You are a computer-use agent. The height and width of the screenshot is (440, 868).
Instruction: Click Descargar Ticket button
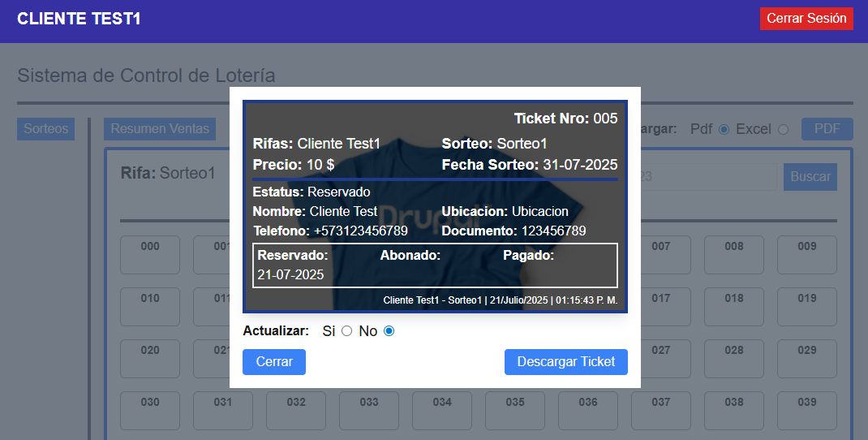(x=565, y=362)
